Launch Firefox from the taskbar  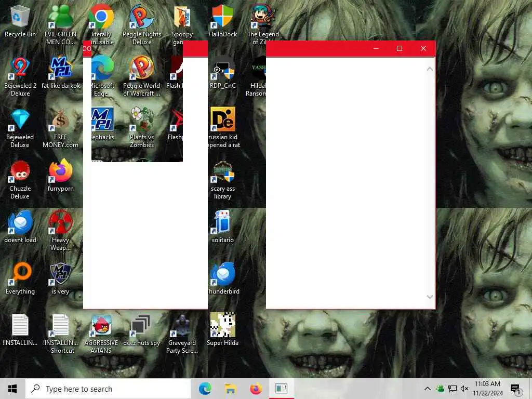click(x=256, y=389)
